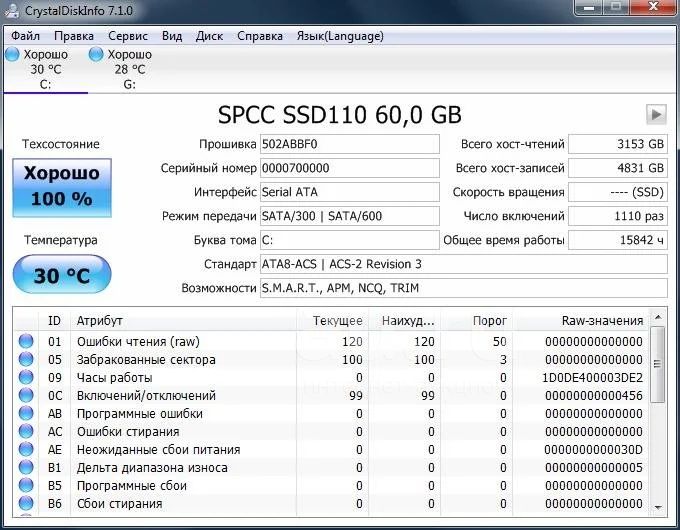Click the attribute list scroll up arrow
The height and width of the screenshot is (530, 680).
pyautogui.click(x=658, y=317)
